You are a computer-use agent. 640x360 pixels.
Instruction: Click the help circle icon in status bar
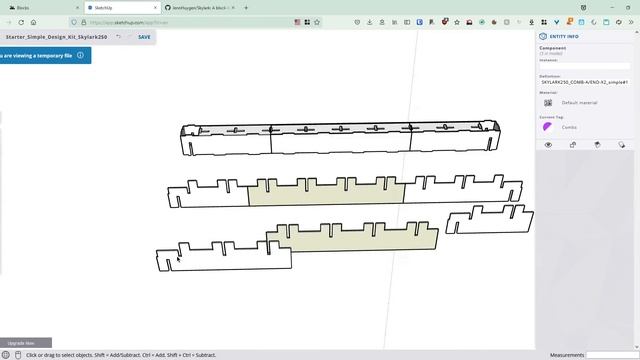(x=6, y=355)
